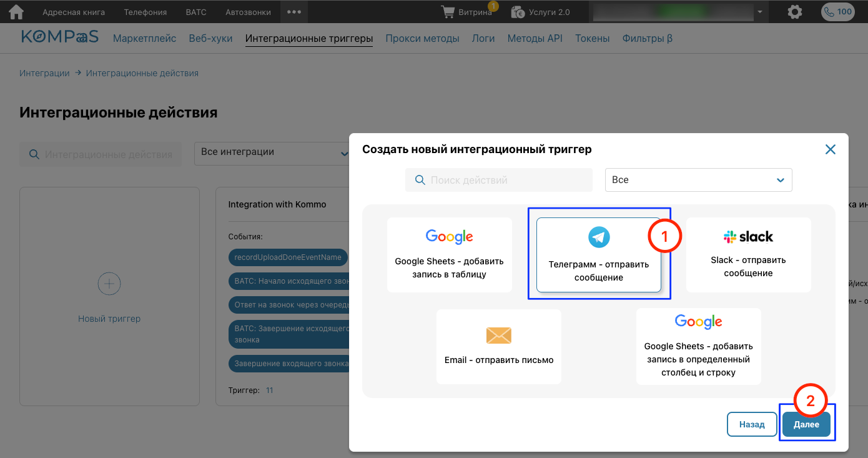Close the Создать новый интеграционный триггер dialog

(x=830, y=149)
